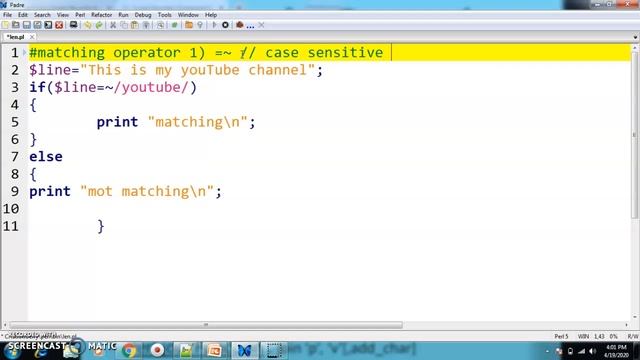Click the else keyword on line 7

(46, 157)
